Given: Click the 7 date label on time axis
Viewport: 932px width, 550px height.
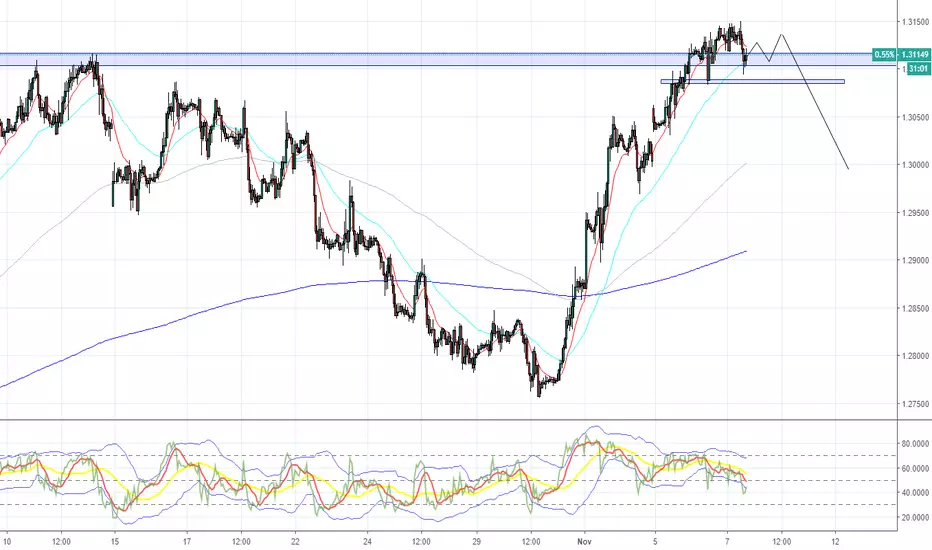Looking at the screenshot, I should [728, 542].
